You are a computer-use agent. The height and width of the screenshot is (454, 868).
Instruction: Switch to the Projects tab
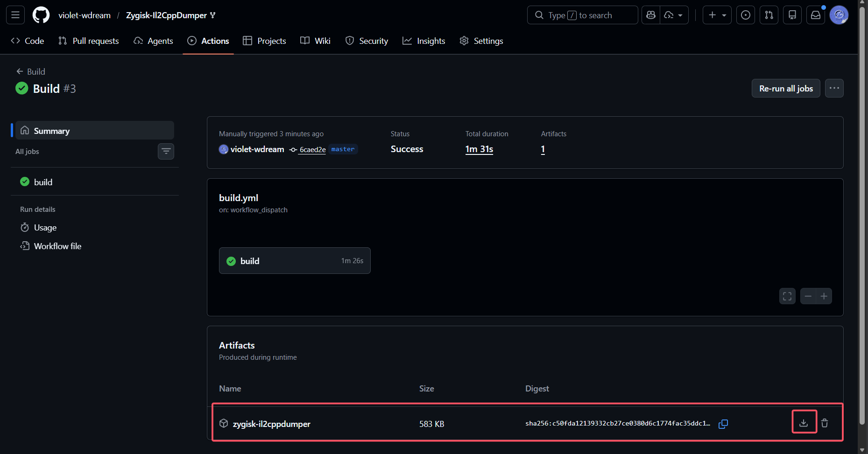click(265, 41)
